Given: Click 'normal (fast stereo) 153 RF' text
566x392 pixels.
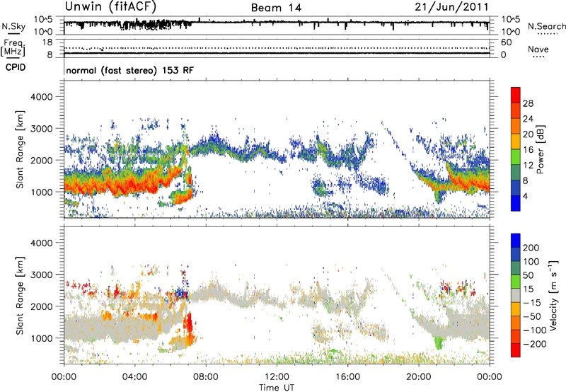Looking at the screenshot, I should [130, 70].
